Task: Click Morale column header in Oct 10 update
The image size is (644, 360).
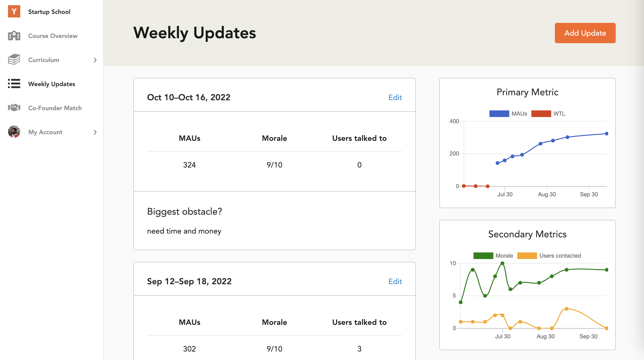Action: click(x=274, y=138)
